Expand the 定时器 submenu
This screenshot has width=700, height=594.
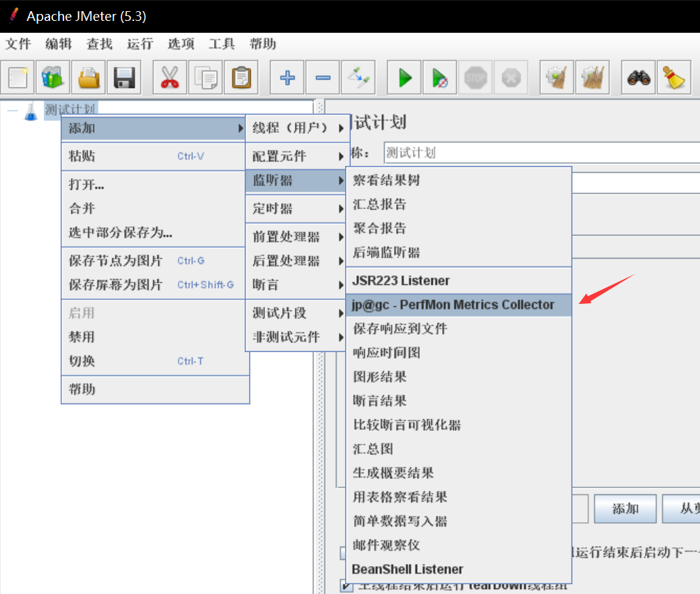[x=297, y=208]
